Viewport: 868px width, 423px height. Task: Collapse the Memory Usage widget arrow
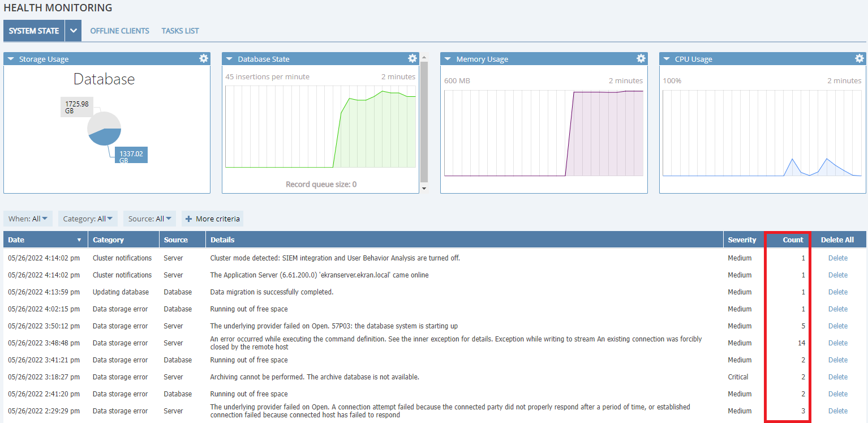tap(448, 59)
